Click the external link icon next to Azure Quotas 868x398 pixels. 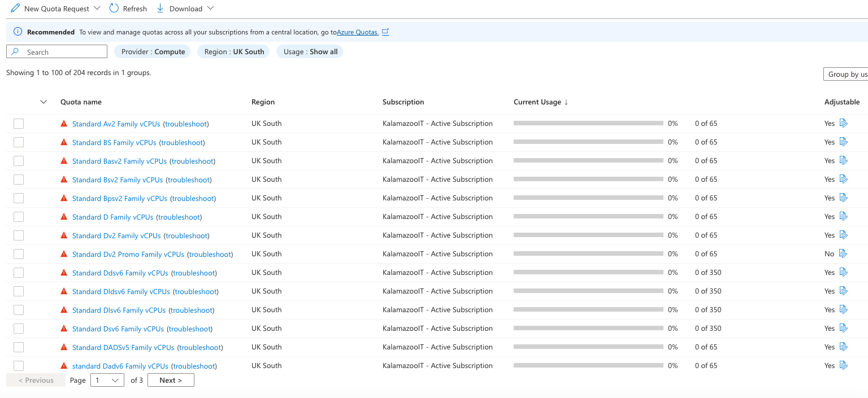385,32
